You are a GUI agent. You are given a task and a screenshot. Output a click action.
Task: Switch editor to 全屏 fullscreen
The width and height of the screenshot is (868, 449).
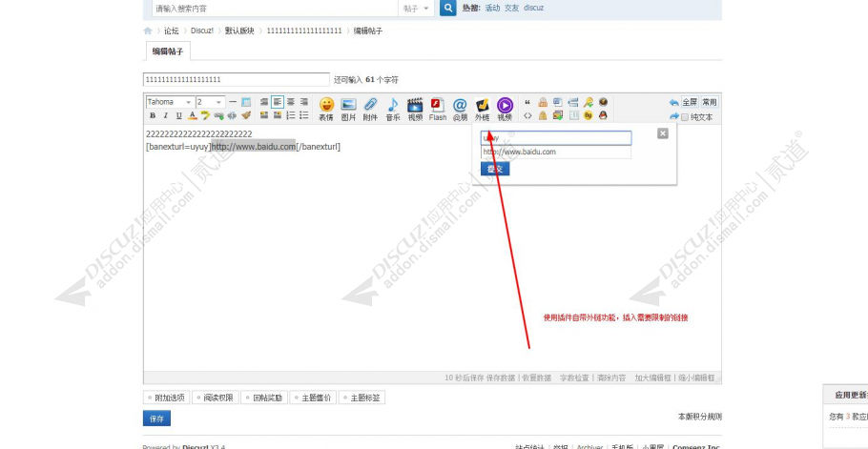pos(690,102)
